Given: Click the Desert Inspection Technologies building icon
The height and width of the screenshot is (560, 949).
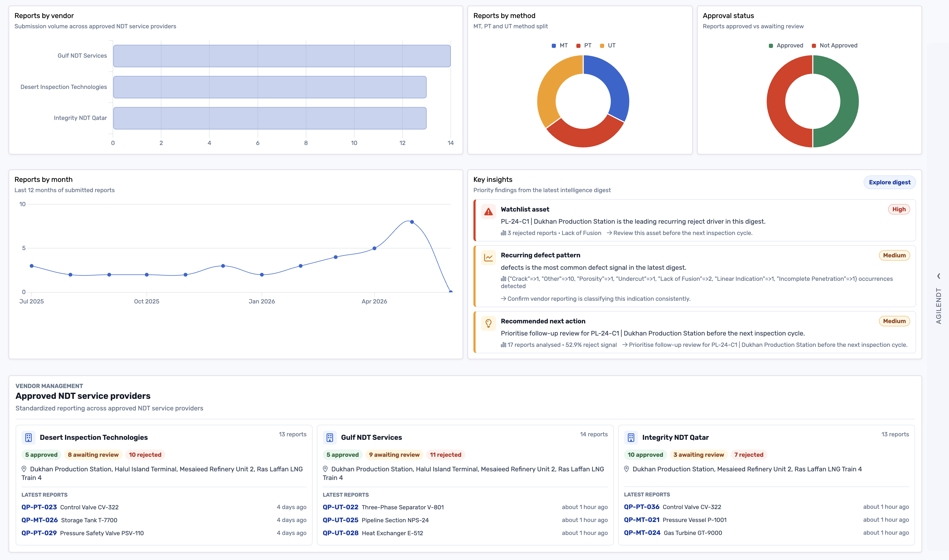Looking at the screenshot, I should pyautogui.click(x=29, y=437).
